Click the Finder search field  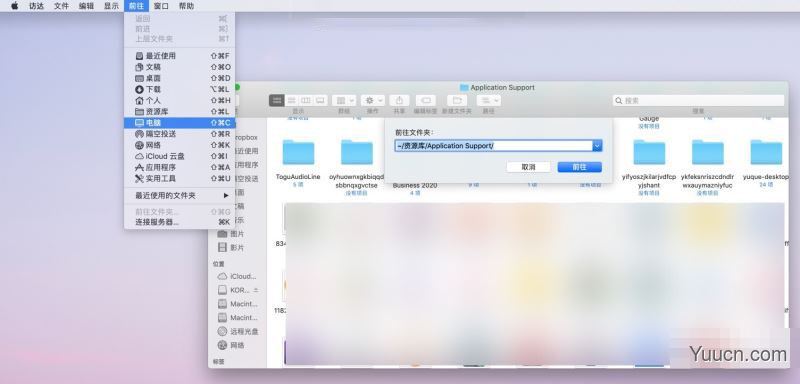pos(698,100)
